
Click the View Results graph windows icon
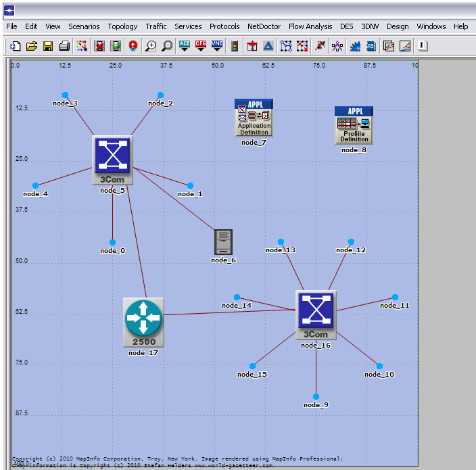click(x=389, y=46)
